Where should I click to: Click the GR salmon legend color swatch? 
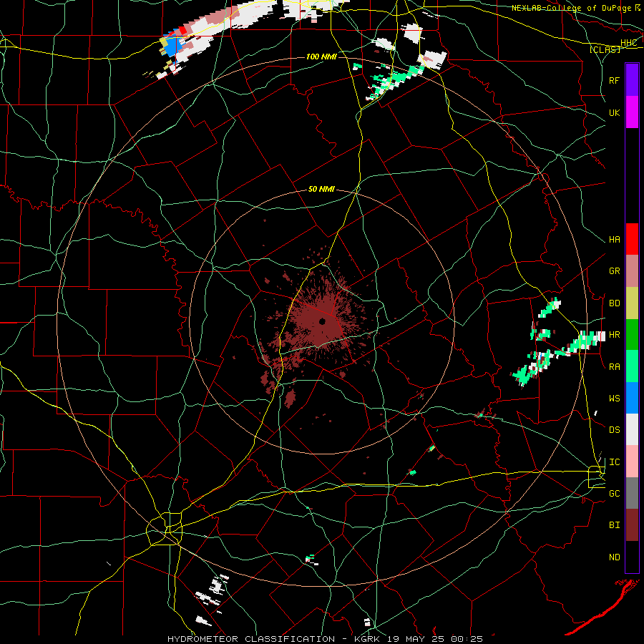point(632,270)
